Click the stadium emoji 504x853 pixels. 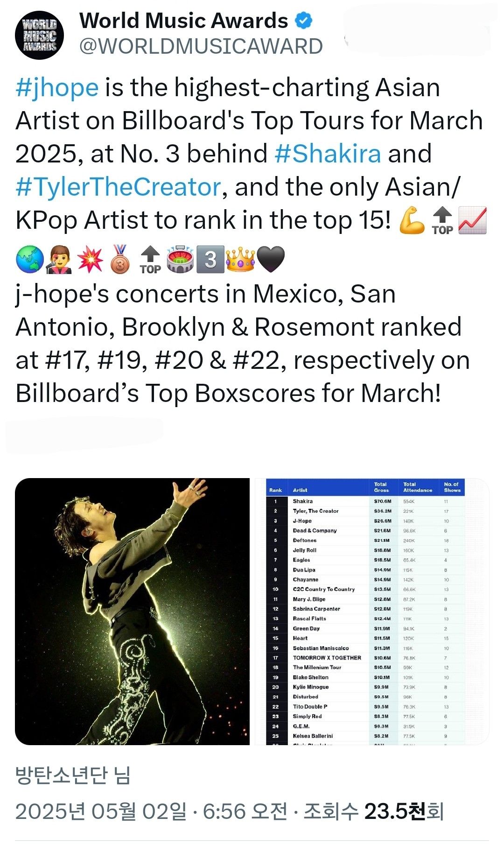coord(180,260)
